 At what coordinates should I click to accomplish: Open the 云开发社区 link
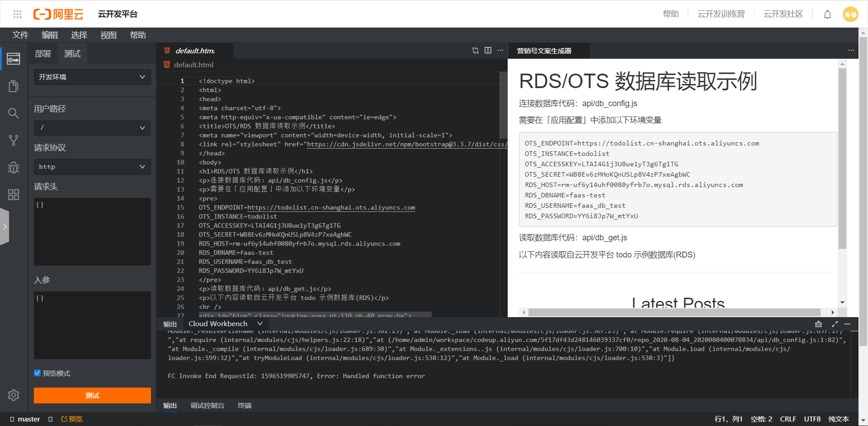783,14
